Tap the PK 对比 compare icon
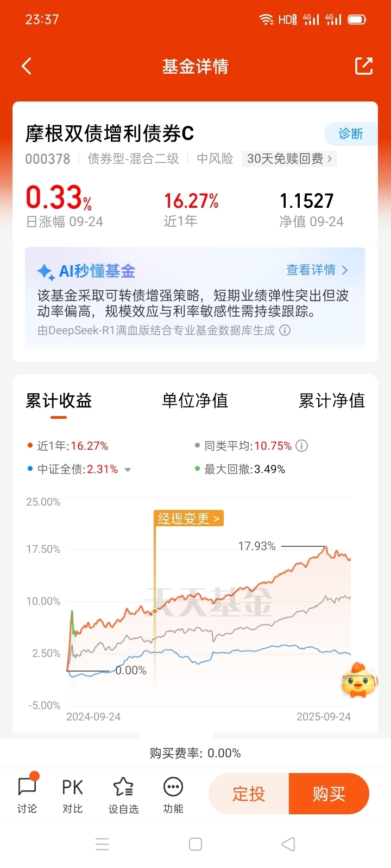 [x=72, y=794]
